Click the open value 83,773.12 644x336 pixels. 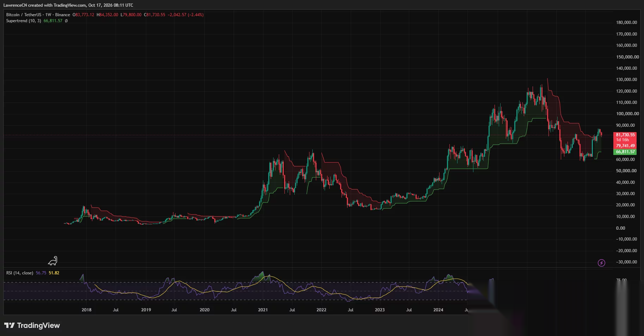pos(85,15)
